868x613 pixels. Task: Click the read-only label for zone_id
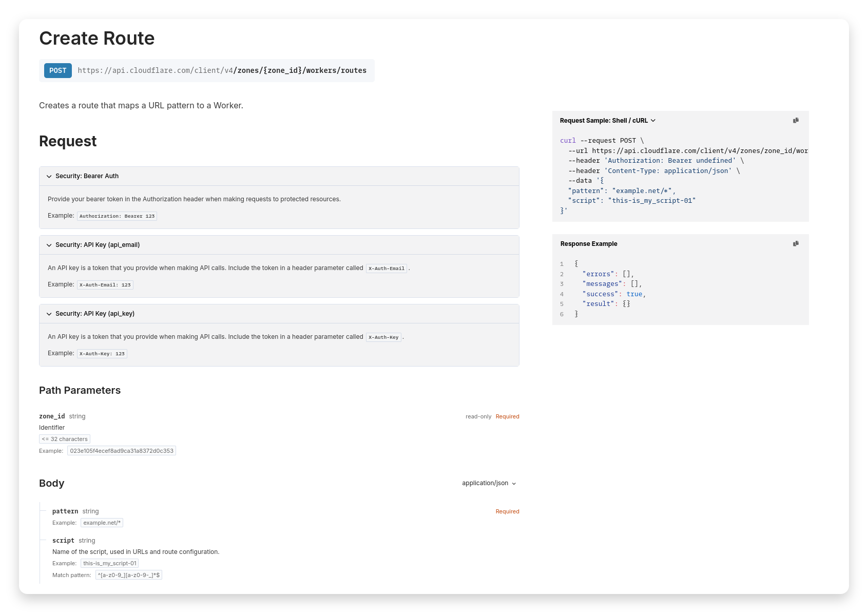[x=478, y=416]
